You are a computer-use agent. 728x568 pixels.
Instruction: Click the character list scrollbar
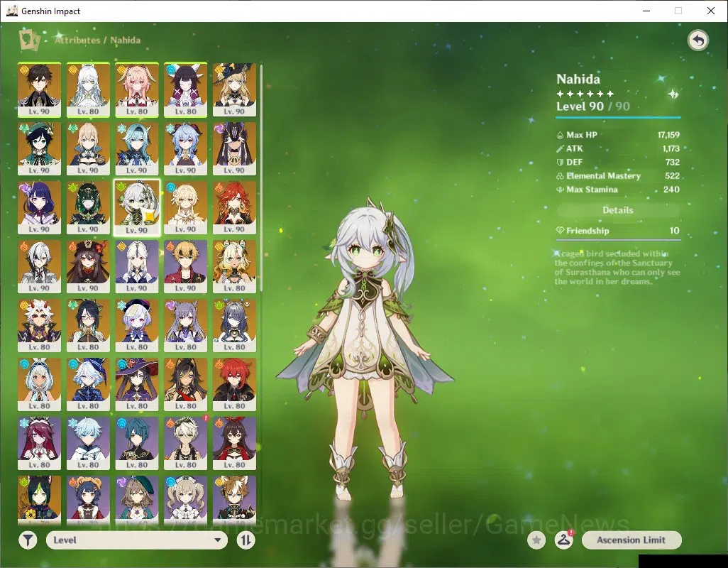point(261,178)
